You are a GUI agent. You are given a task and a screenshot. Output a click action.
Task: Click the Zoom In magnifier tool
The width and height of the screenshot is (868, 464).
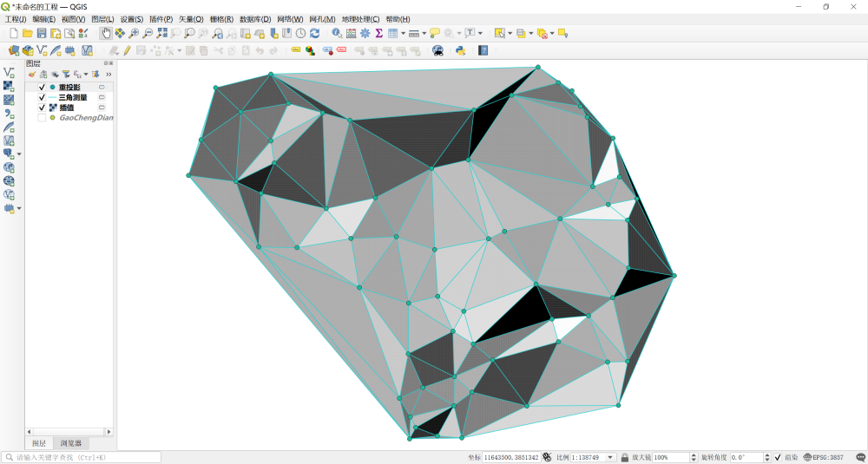(x=134, y=33)
